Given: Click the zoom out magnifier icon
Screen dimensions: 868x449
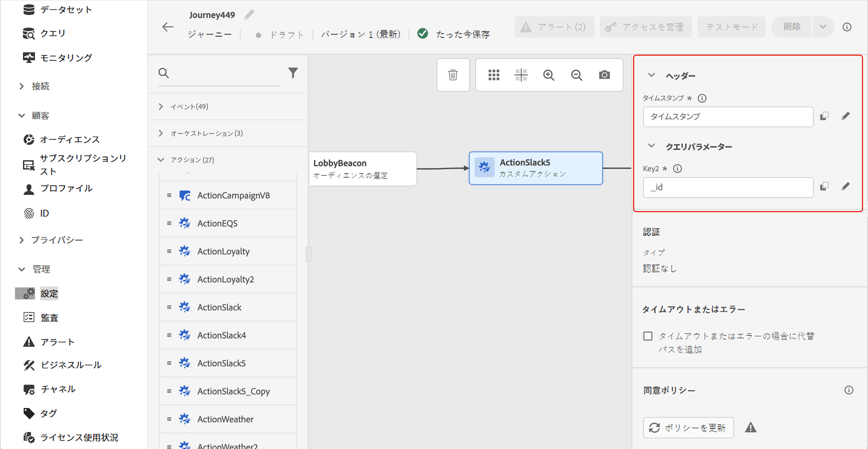Looking at the screenshot, I should point(576,75).
